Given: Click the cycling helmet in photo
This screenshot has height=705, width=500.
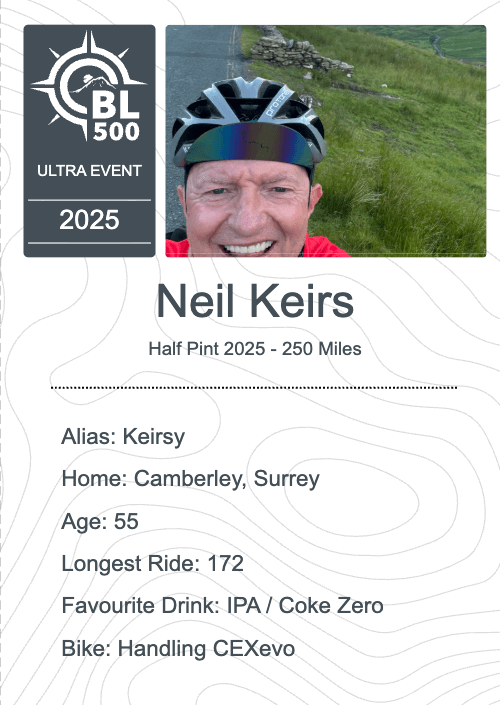Looking at the screenshot, I should pos(248,120).
